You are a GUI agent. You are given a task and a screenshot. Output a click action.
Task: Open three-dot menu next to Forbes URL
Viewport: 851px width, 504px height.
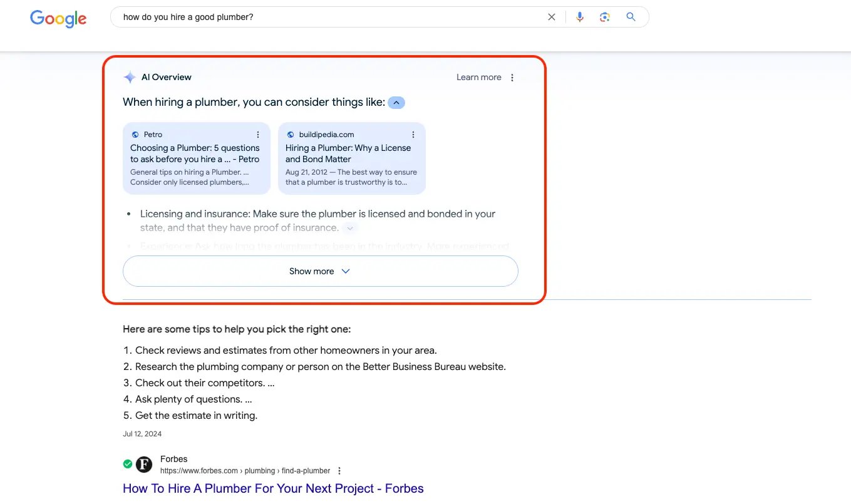339,471
